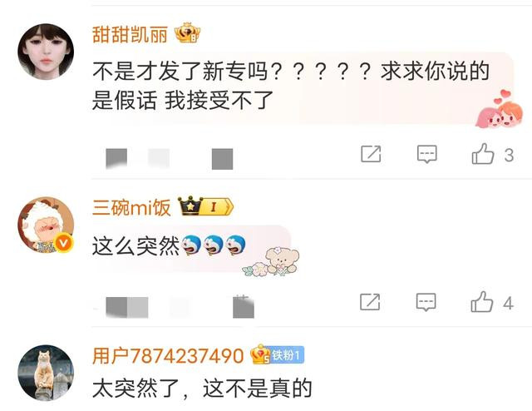This screenshot has width=532, height=411.
Task: Tap the crown VIP badge next to 甜甜凯丽
Action: click(x=187, y=33)
